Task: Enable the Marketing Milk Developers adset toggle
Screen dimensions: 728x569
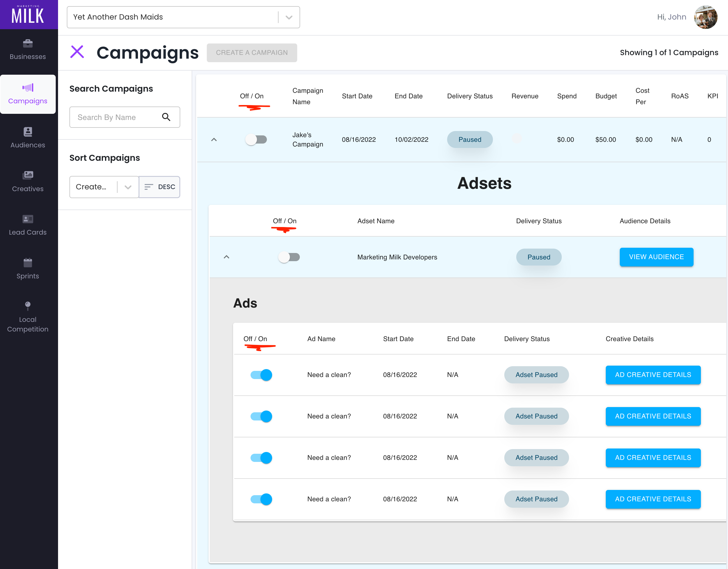Action: click(289, 257)
